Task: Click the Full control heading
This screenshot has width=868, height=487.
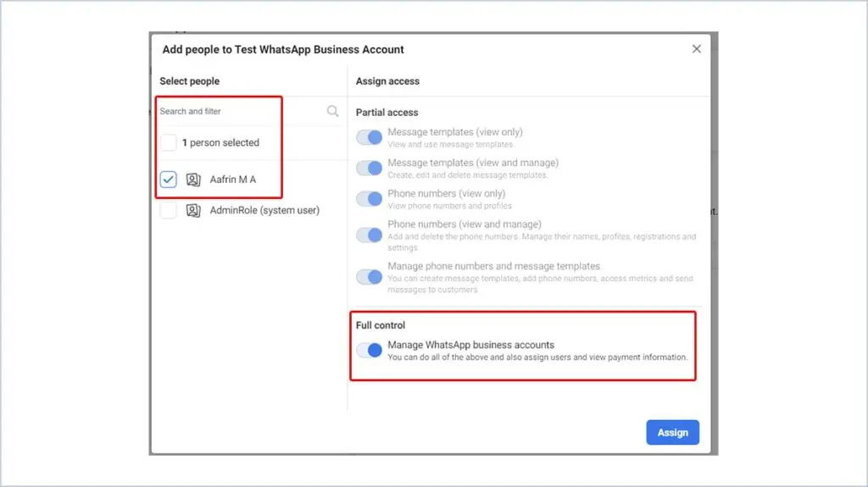Action: [381, 325]
